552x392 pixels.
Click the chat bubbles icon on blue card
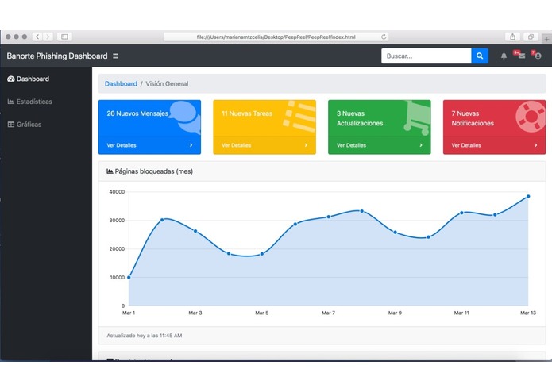185,116
